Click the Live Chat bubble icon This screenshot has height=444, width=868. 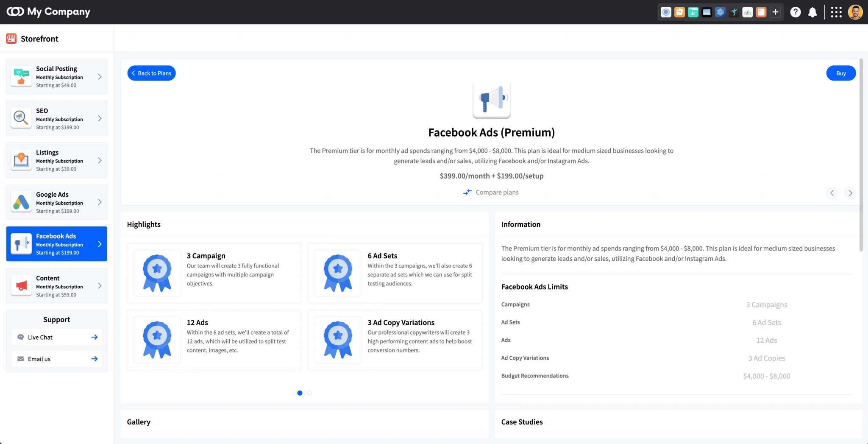tap(20, 337)
